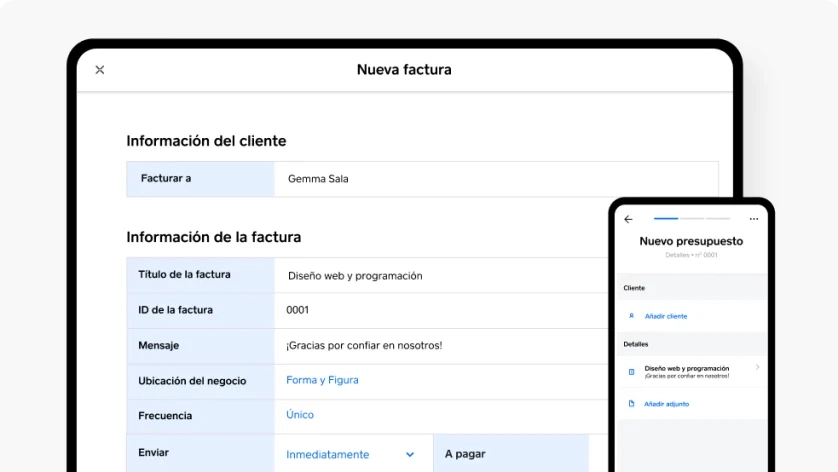Click the Añadir cliente link on phone
Viewport: 838px width, 472px height.
666,316
